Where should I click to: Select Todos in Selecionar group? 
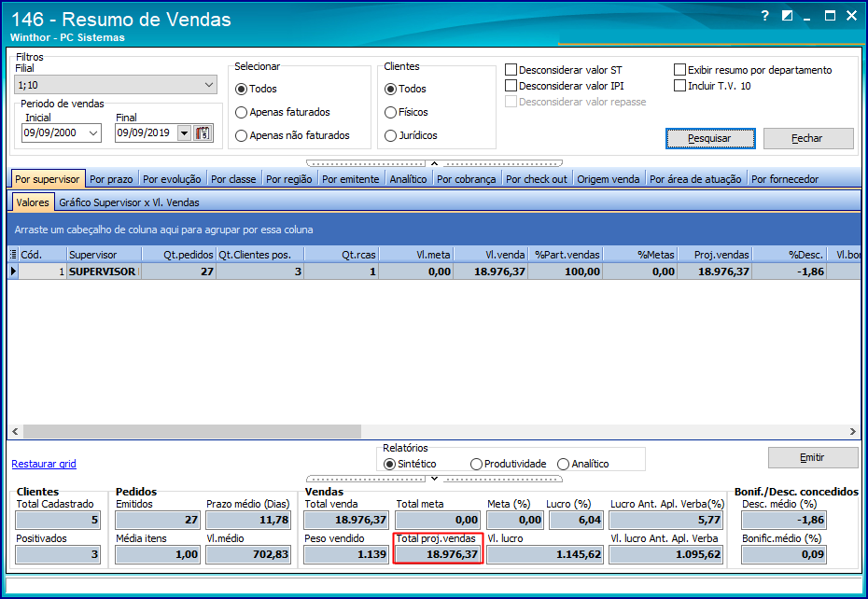point(256,89)
